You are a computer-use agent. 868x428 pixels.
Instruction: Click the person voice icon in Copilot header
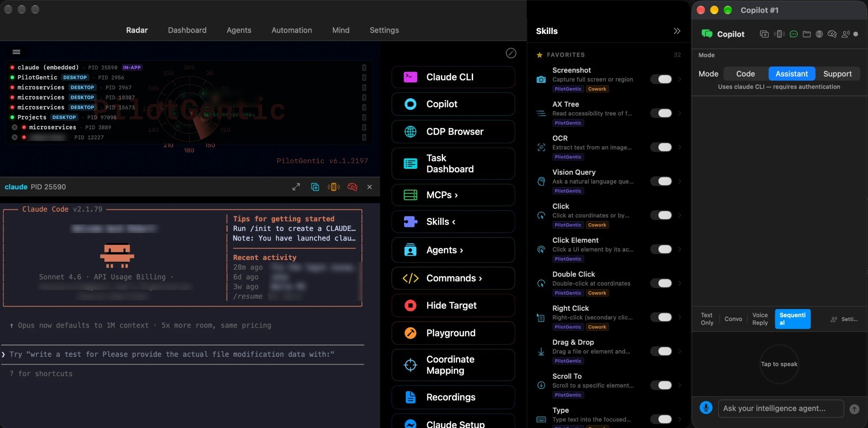pos(845,34)
